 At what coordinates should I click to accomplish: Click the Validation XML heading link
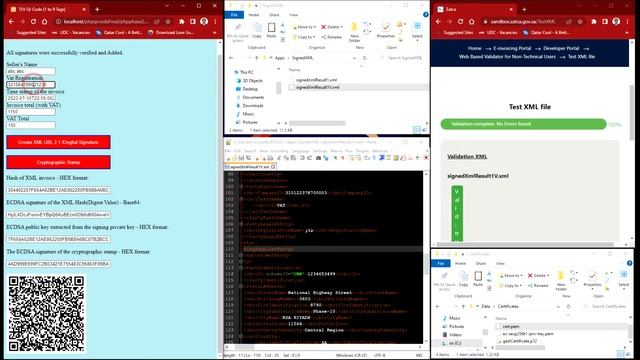pos(467,156)
